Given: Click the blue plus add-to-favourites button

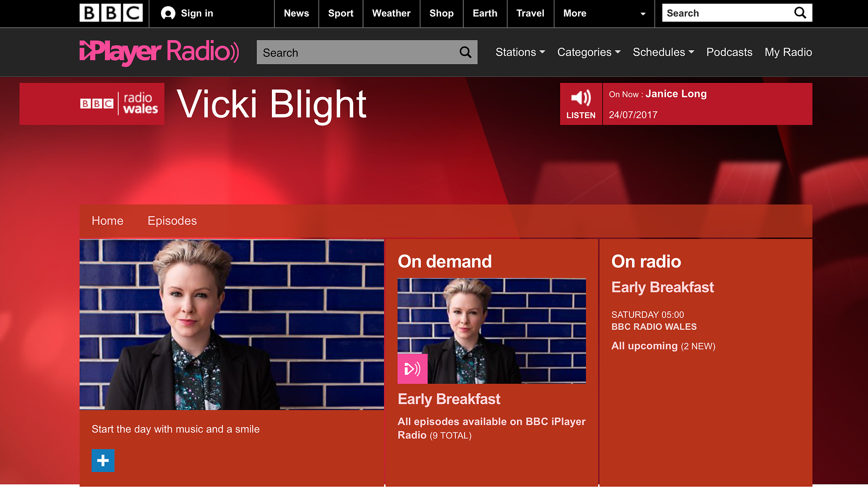Looking at the screenshot, I should tap(103, 461).
